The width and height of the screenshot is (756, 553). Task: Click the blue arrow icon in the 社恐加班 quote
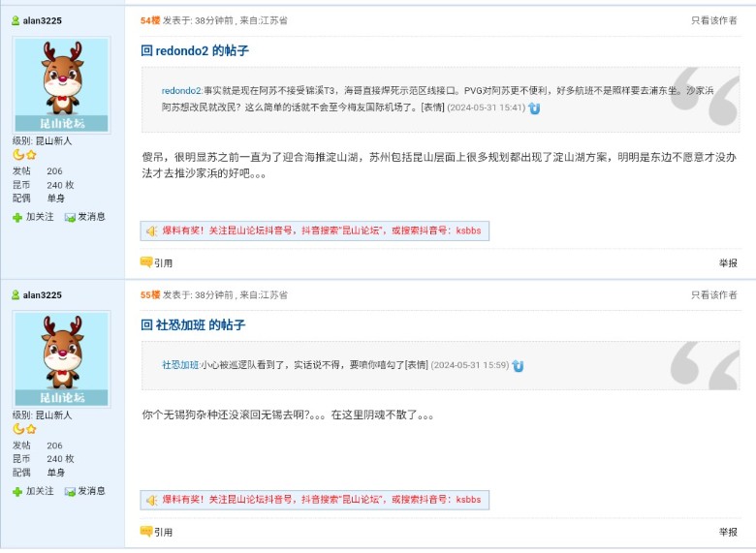pos(518,365)
